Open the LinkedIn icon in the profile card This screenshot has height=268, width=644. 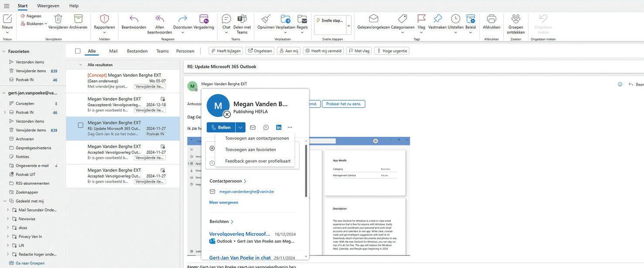(279, 127)
